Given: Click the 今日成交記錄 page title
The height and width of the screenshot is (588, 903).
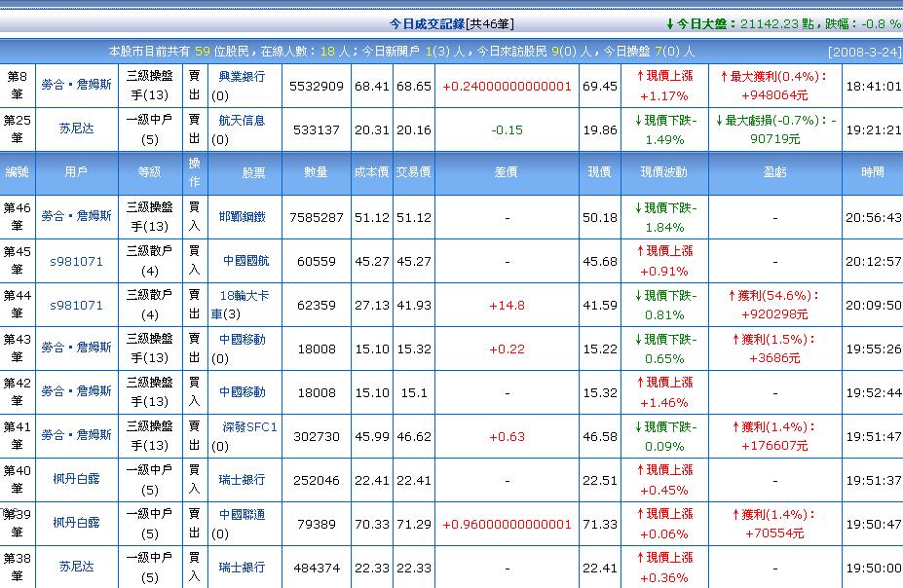Looking at the screenshot, I should (426, 23).
